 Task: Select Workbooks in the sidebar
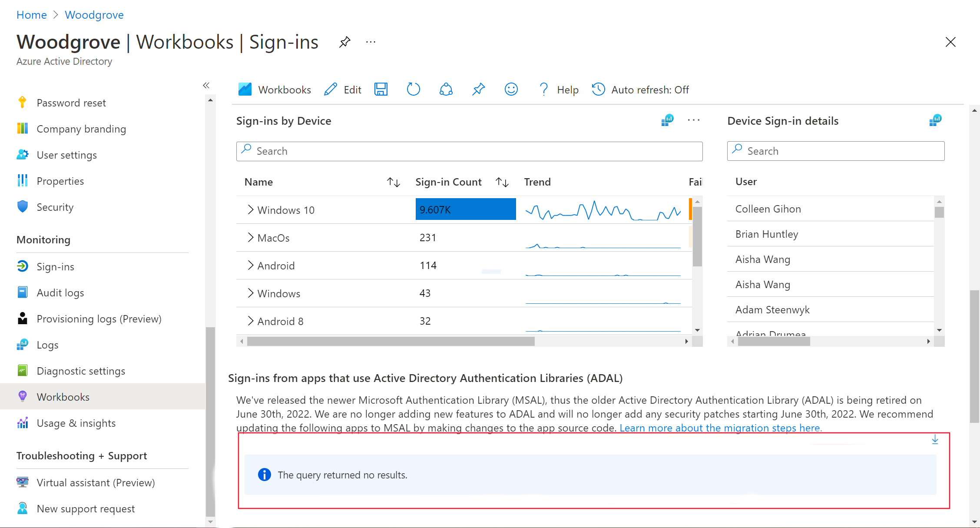(x=103, y=397)
